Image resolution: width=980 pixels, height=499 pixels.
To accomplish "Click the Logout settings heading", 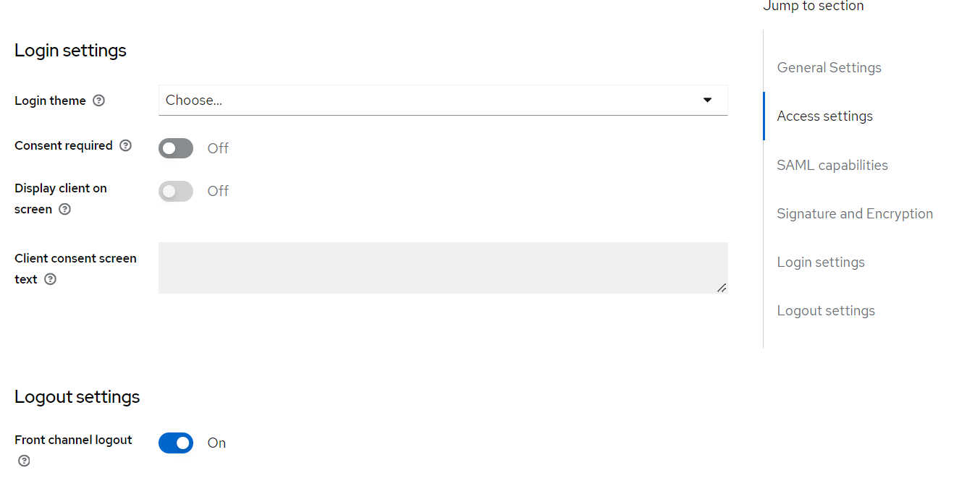I will pos(77,397).
